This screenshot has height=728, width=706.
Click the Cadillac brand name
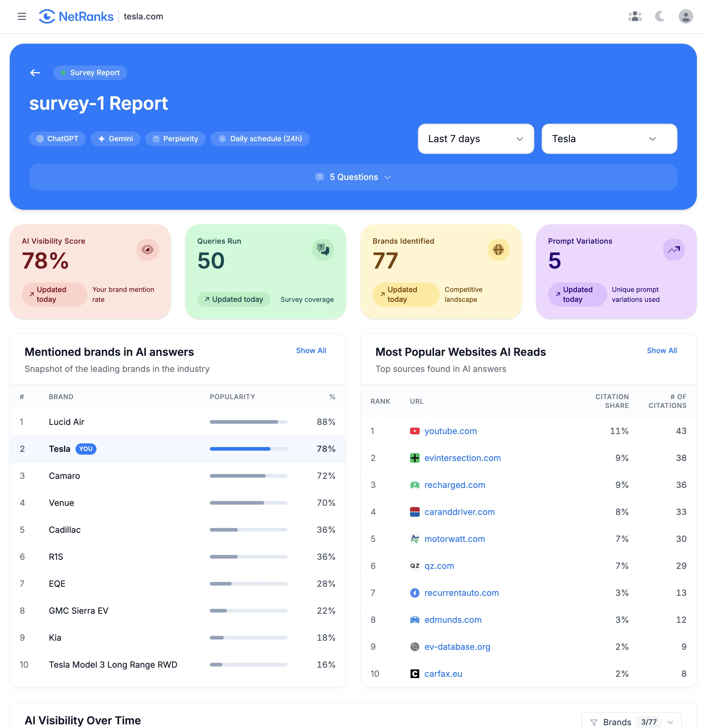tap(65, 530)
